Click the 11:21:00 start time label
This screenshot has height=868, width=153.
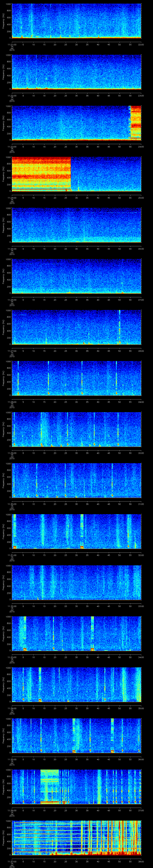(x=12, y=44)
